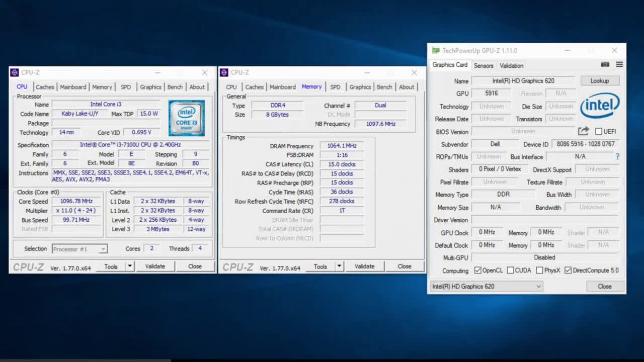Expand Tools arrow in left CPU-Z window
644x362 pixels.
click(130, 266)
